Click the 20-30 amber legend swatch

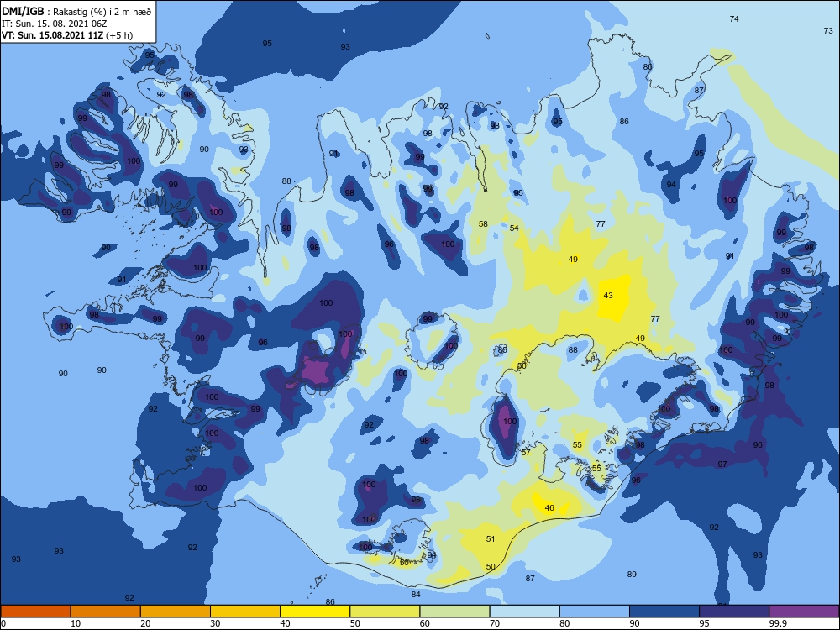tap(176, 612)
